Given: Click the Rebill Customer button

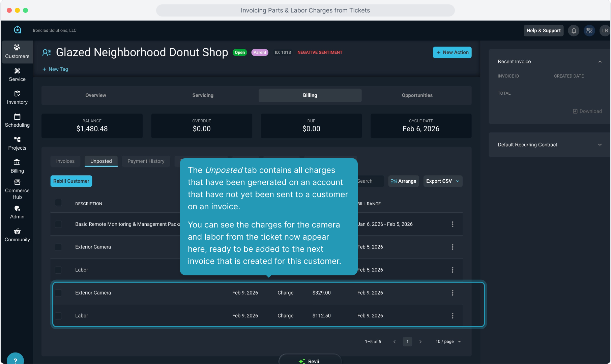Looking at the screenshot, I should [x=71, y=181].
